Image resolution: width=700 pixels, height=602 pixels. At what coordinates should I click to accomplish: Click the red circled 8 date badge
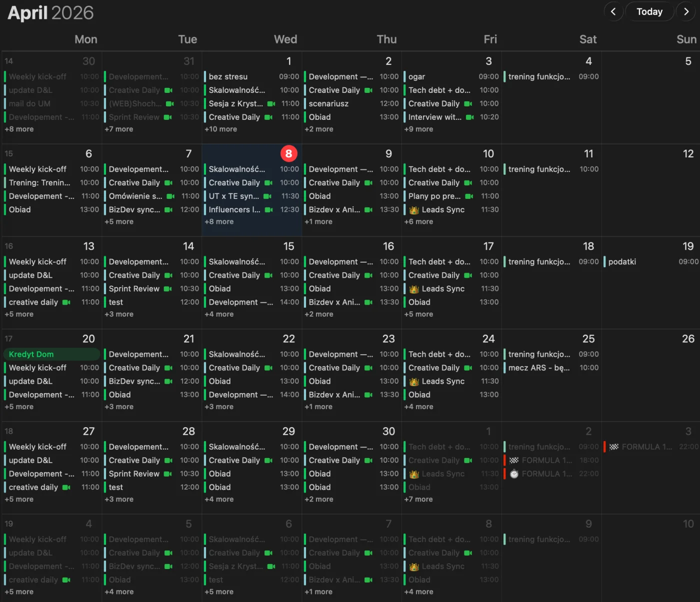tap(288, 154)
